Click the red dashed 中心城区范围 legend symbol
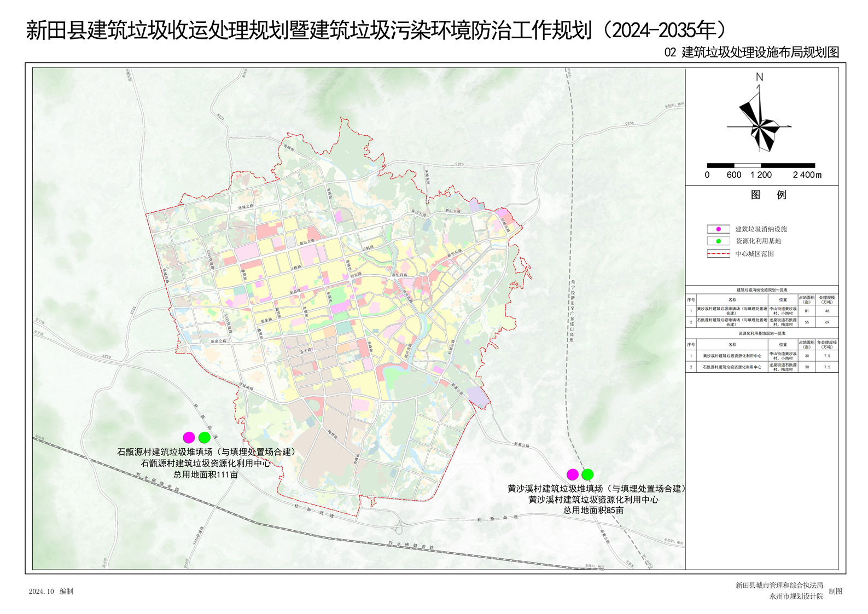The width and height of the screenshot is (868, 614). (x=718, y=253)
